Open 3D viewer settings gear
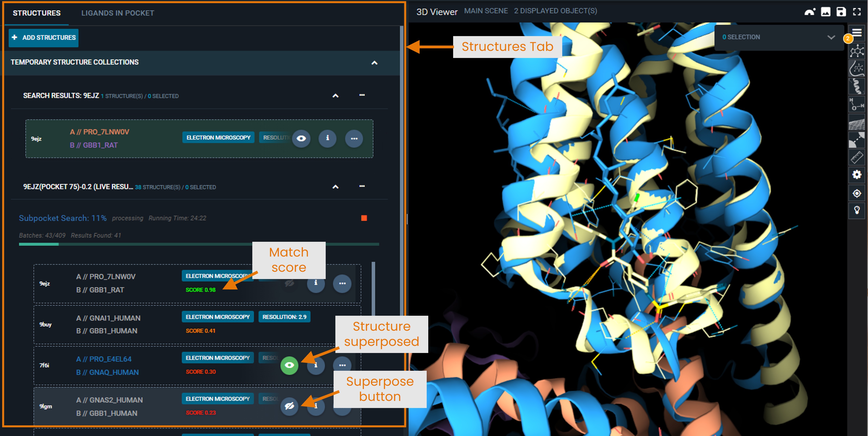Viewport: 868px width, 436px height. [x=857, y=175]
